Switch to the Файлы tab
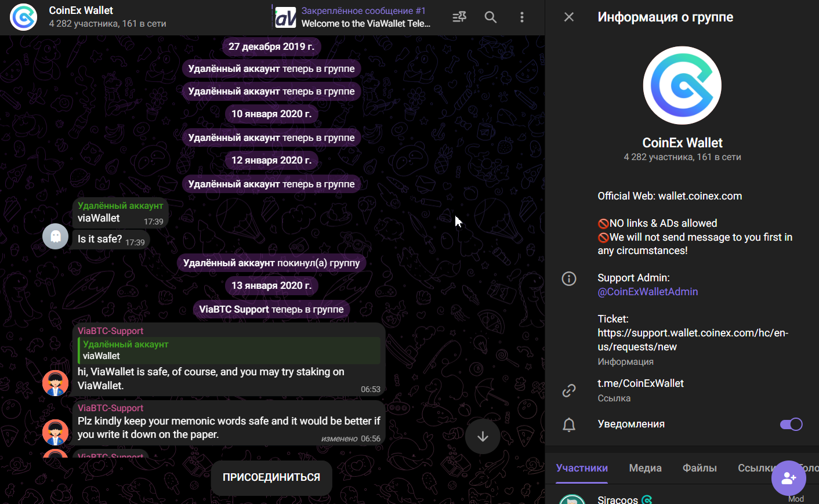819x504 pixels. coord(700,468)
